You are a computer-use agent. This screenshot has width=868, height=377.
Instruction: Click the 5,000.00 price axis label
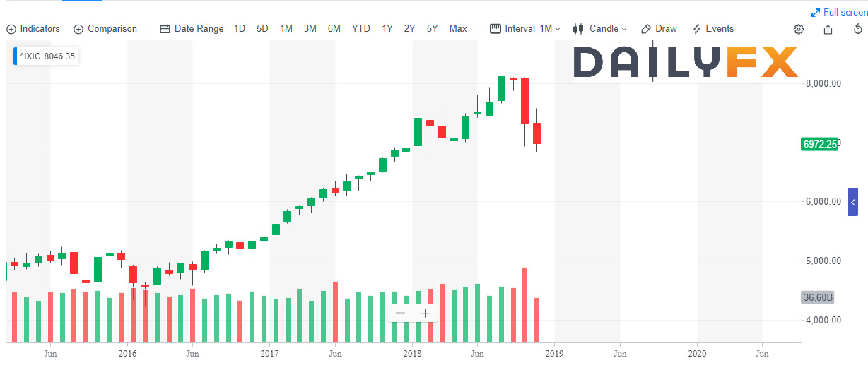(x=824, y=261)
